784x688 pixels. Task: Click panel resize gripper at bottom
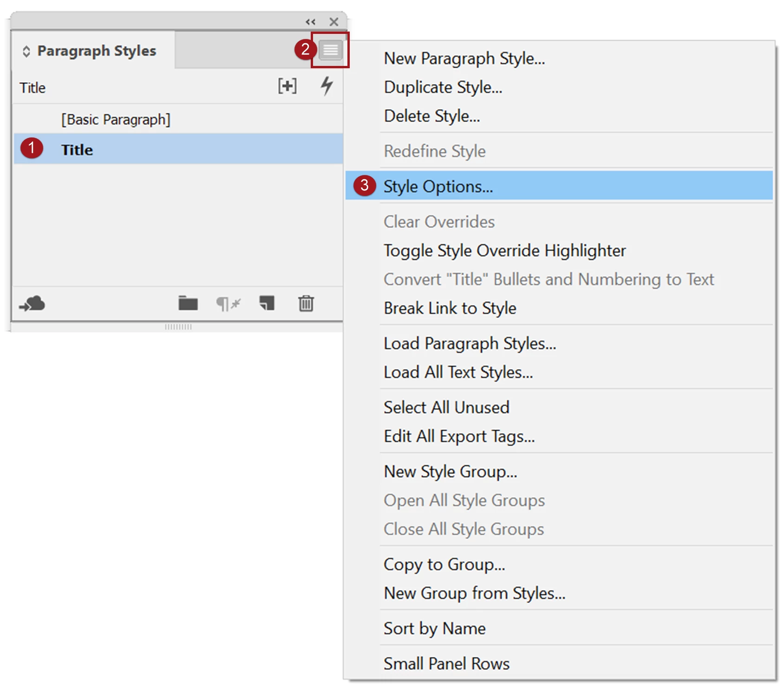click(178, 327)
